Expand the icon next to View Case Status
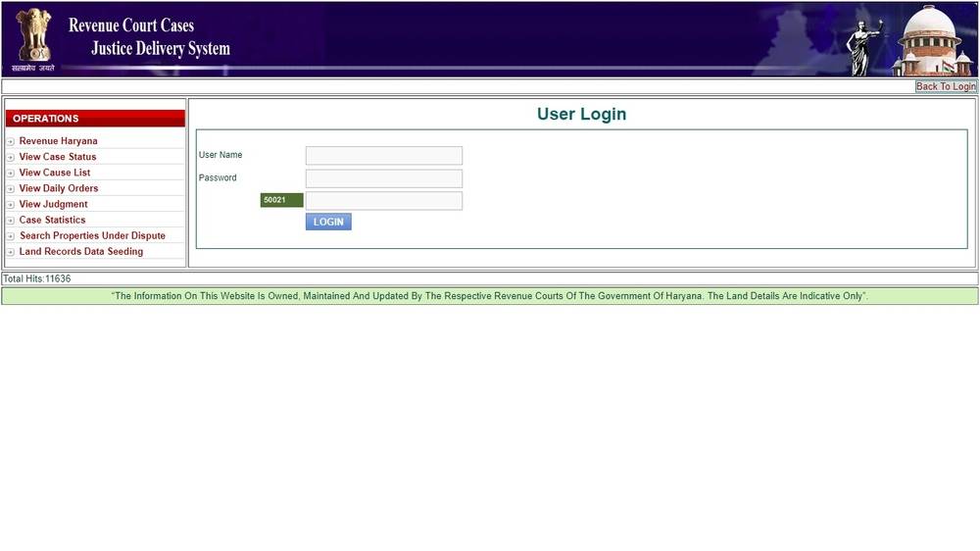Image resolution: width=980 pixels, height=551 pixels. 11,158
